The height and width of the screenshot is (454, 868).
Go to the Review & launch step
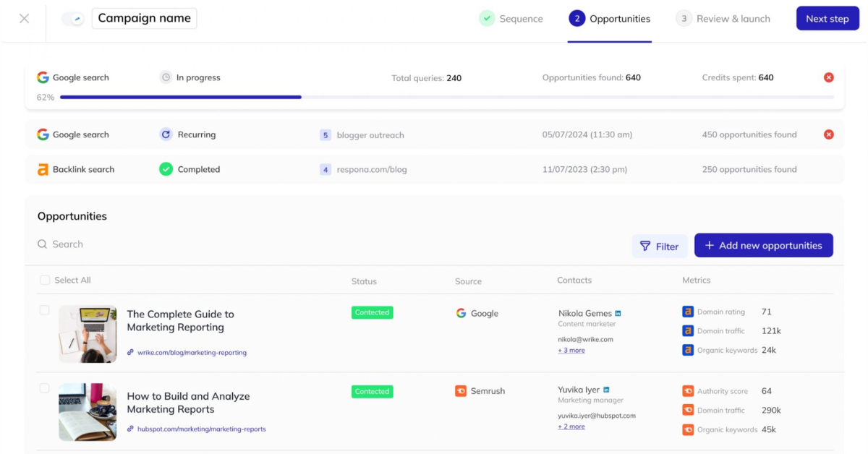pos(723,19)
